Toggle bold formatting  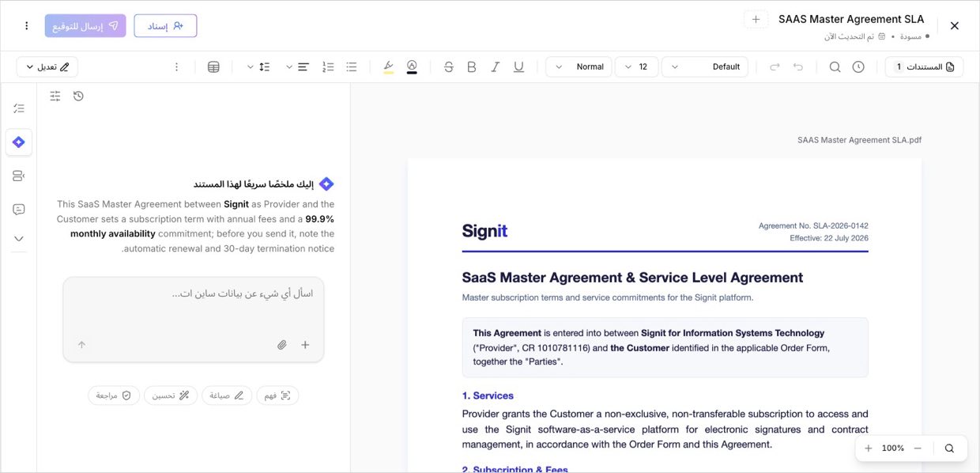pyautogui.click(x=472, y=67)
